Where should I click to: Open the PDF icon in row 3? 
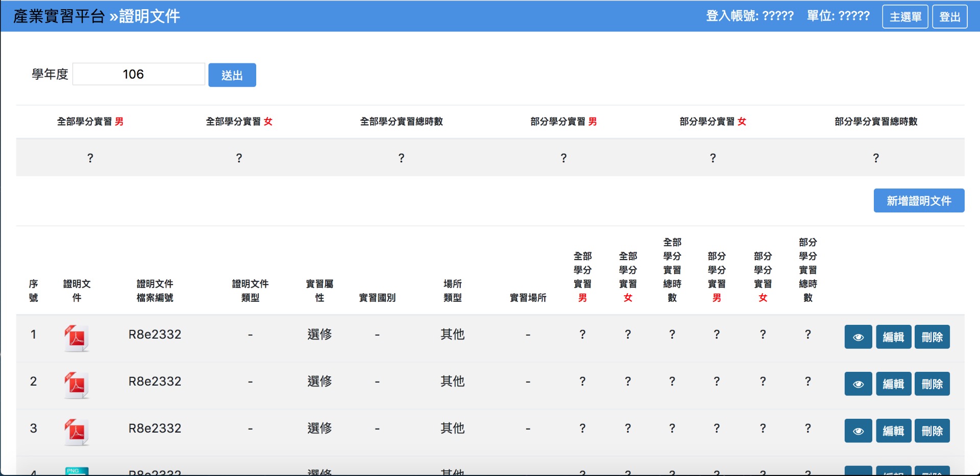click(77, 432)
